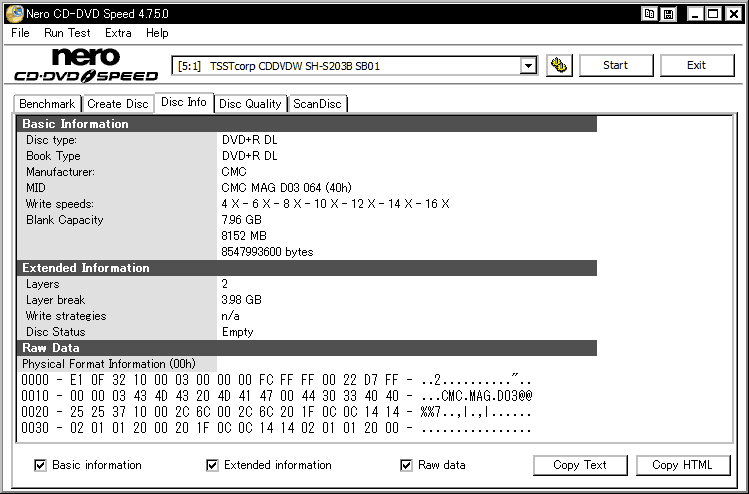The width and height of the screenshot is (749, 494).
Task: Click the Write speeds label
Action: pyautogui.click(x=60, y=204)
